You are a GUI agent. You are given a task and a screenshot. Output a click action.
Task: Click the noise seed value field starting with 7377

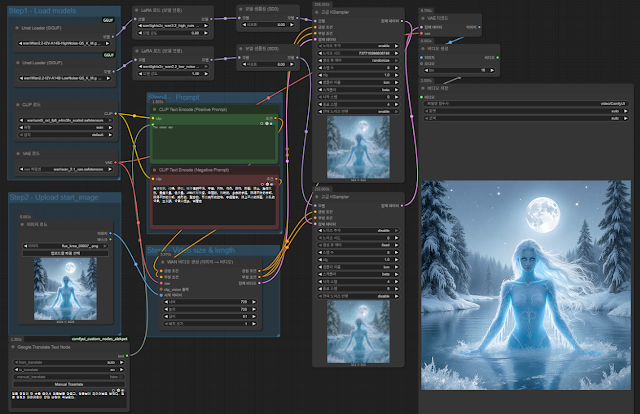click(x=358, y=53)
